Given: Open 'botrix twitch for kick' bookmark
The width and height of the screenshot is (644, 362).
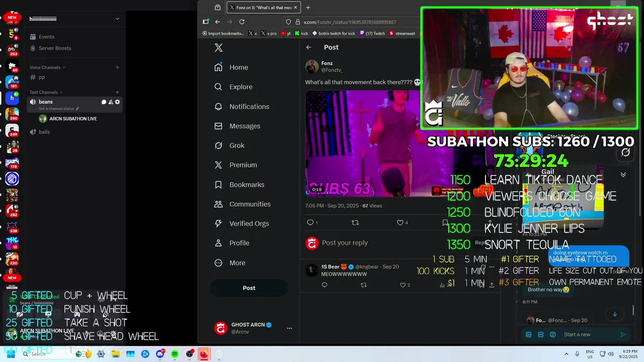Looking at the screenshot, I should click(334, 34).
